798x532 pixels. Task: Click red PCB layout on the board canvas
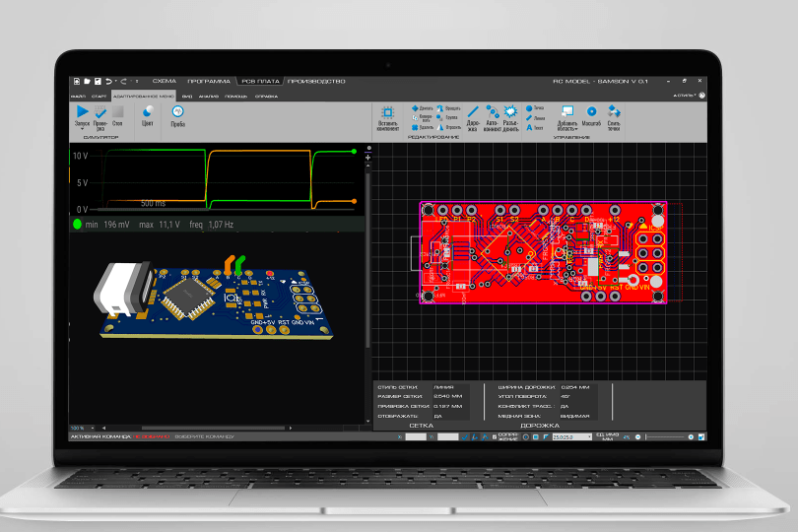tap(543, 252)
